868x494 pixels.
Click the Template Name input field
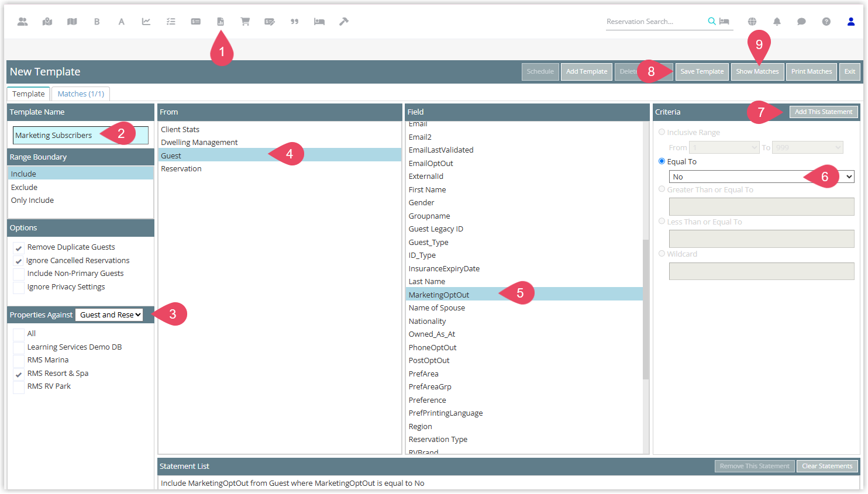click(81, 135)
